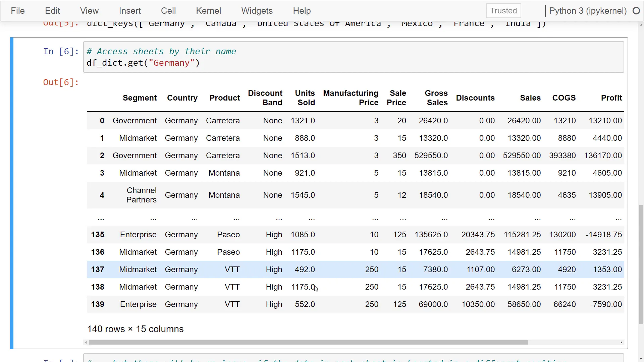
Task: Click the right arrow of the output scrollbar
Action: tap(621, 342)
